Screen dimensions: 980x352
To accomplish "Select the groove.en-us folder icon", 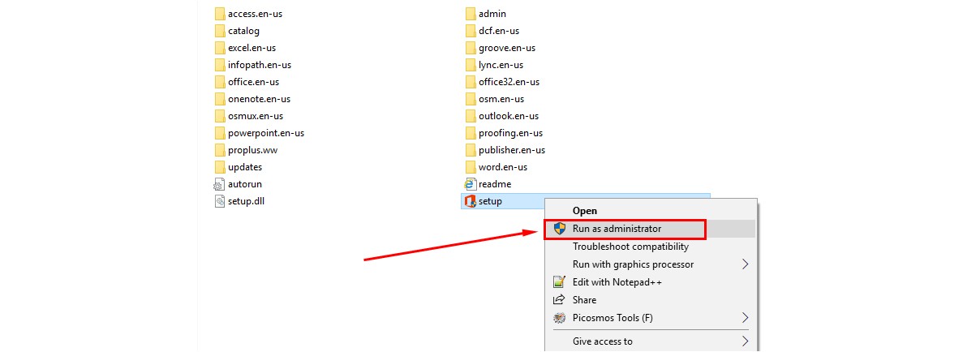I will point(470,48).
